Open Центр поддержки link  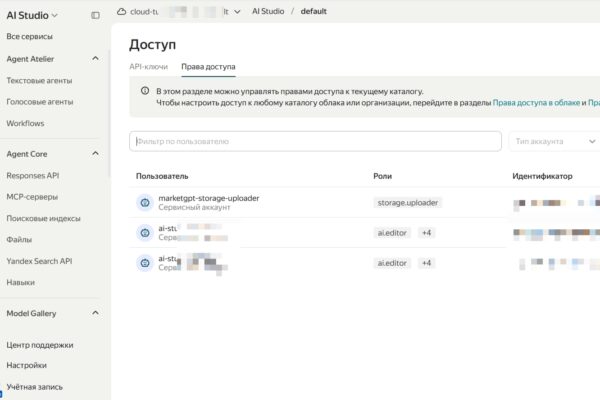click(x=40, y=345)
